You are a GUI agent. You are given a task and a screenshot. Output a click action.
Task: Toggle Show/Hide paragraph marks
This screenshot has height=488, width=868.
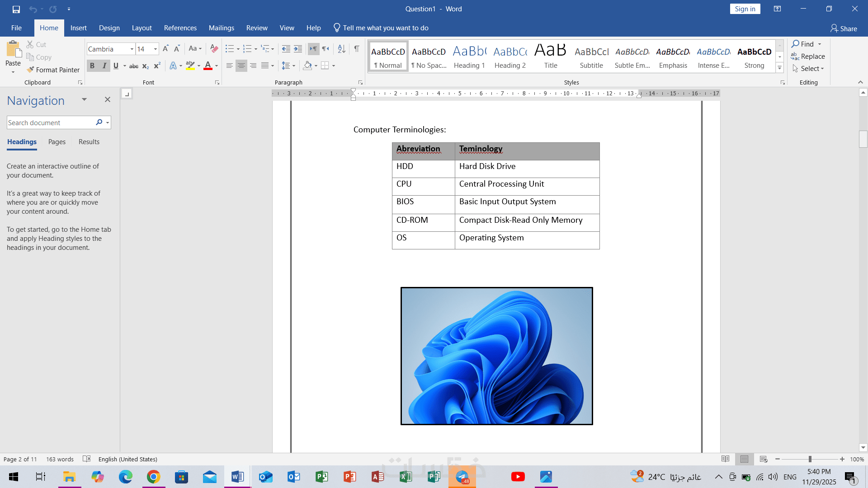[357, 49]
